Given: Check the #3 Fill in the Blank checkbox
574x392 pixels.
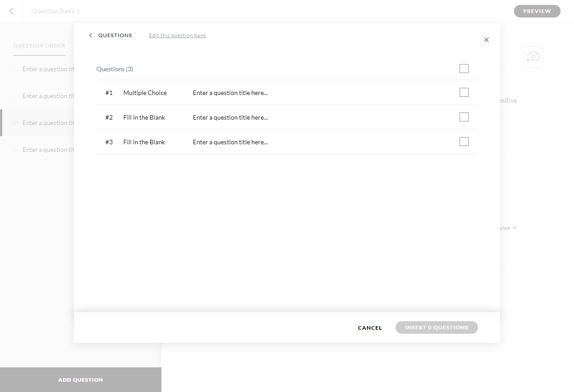Looking at the screenshot, I should (464, 141).
